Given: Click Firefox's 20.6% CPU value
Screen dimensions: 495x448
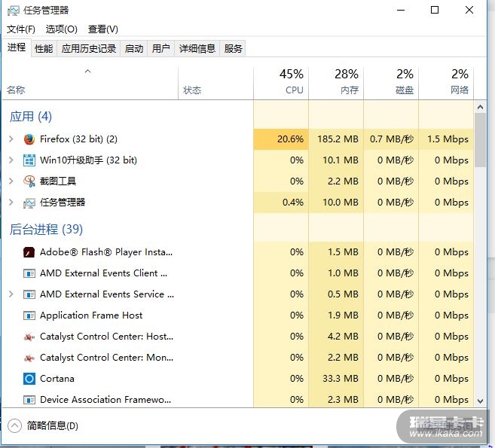Looking at the screenshot, I should (290, 139).
